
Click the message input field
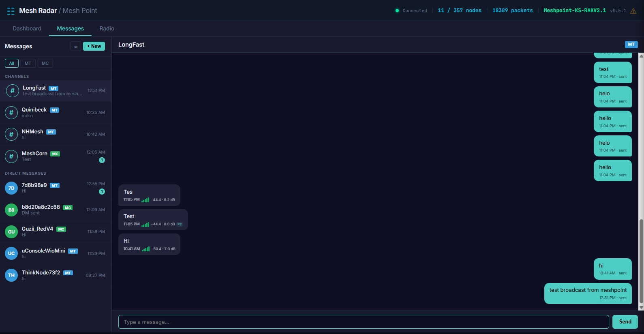pos(364,322)
